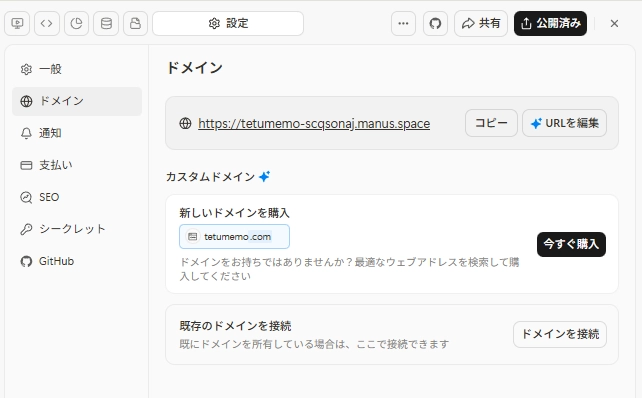Viewport: 642px width, 398px height.
Task: Click sparkle icon next to カスタムドメイン
Action: pyautogui.click(x=264, y=176)
